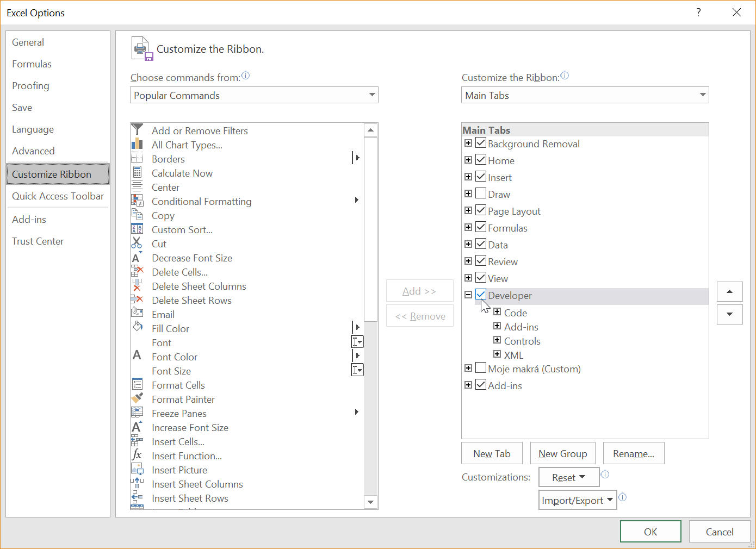Open the Choose commands from dropdown
This screenshot has width=756, height=549.
click(x=254, y=95)
